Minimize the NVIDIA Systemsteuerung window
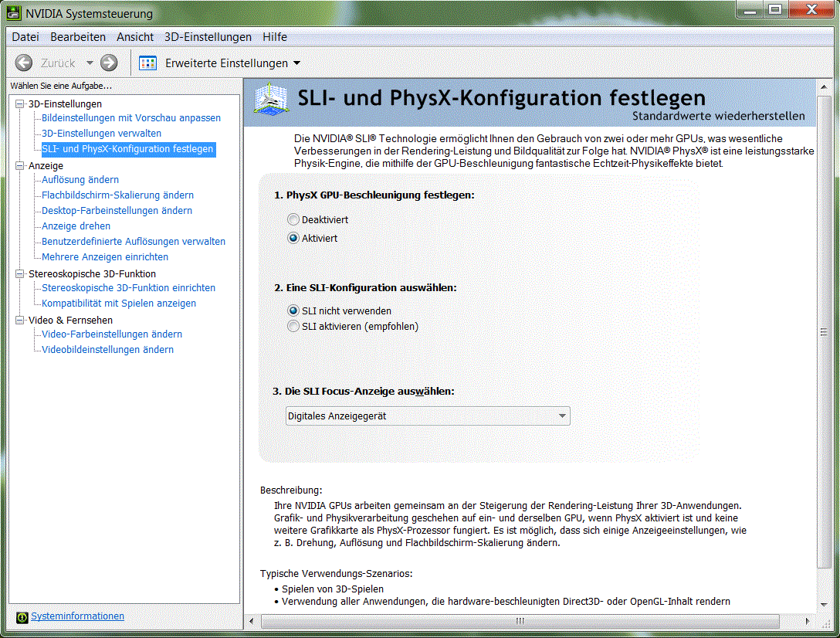840x638 pixels. tap(750, 9)
